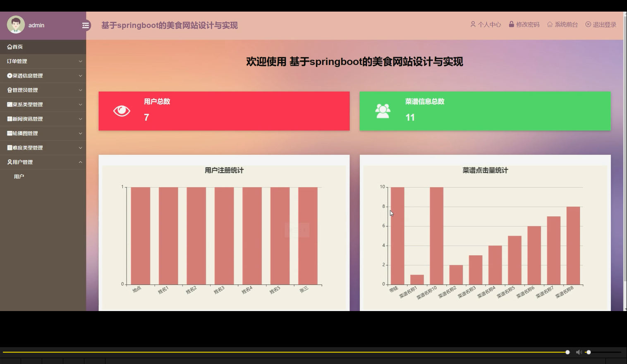Image resolution: width=627 pixels, height=364 pixels.
Task: Expand the 订单管理 menu chevron
Action: (80, 61)
